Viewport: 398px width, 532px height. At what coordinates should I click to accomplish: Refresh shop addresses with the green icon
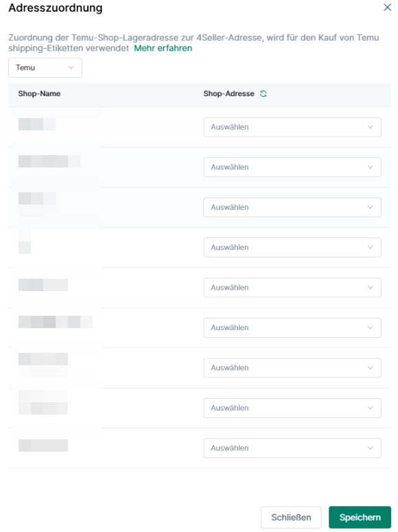(x=264, y=93)
